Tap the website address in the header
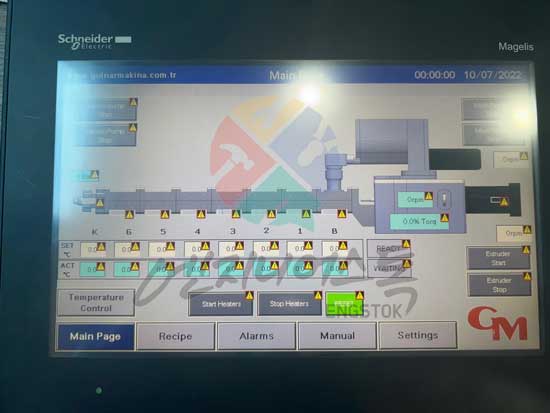Screen dimensions: 550x413 click(x=122, y=75)
